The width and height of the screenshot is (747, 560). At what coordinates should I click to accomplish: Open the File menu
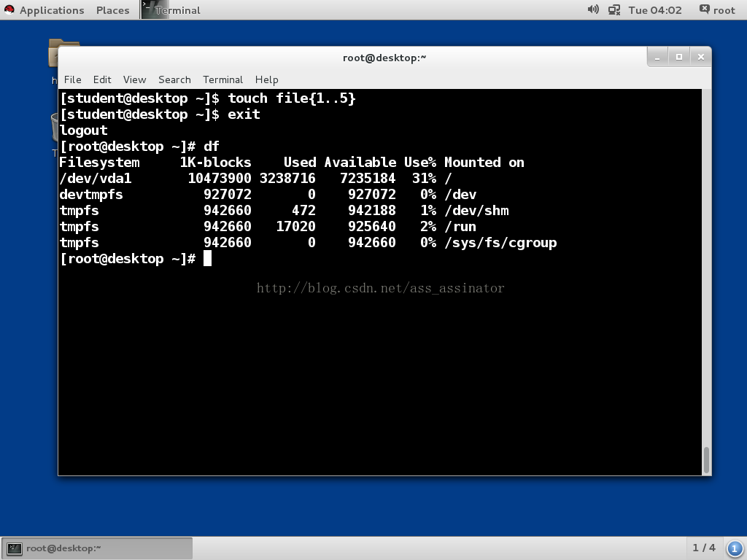(72, 79)
